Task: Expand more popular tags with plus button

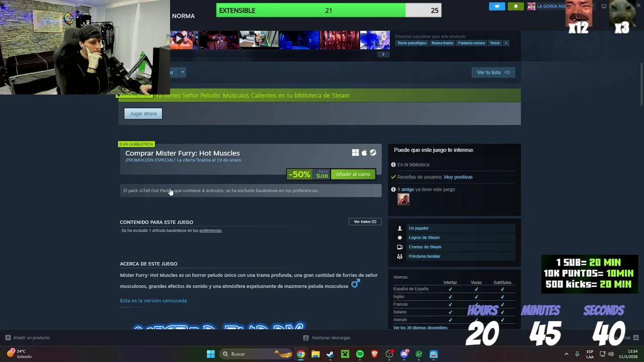Action: (506, 43)
